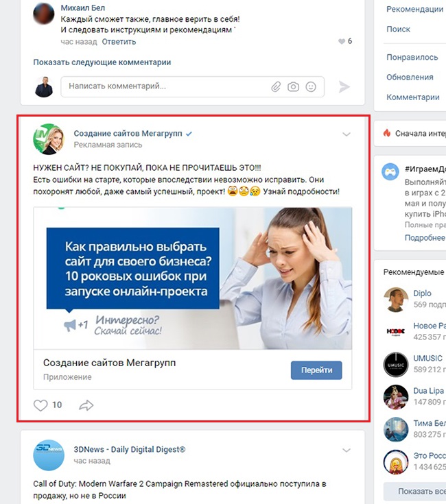Like the Мегагрупп ad post with heart
This screenshot has height=504, width=446.
tap(40, 405)
